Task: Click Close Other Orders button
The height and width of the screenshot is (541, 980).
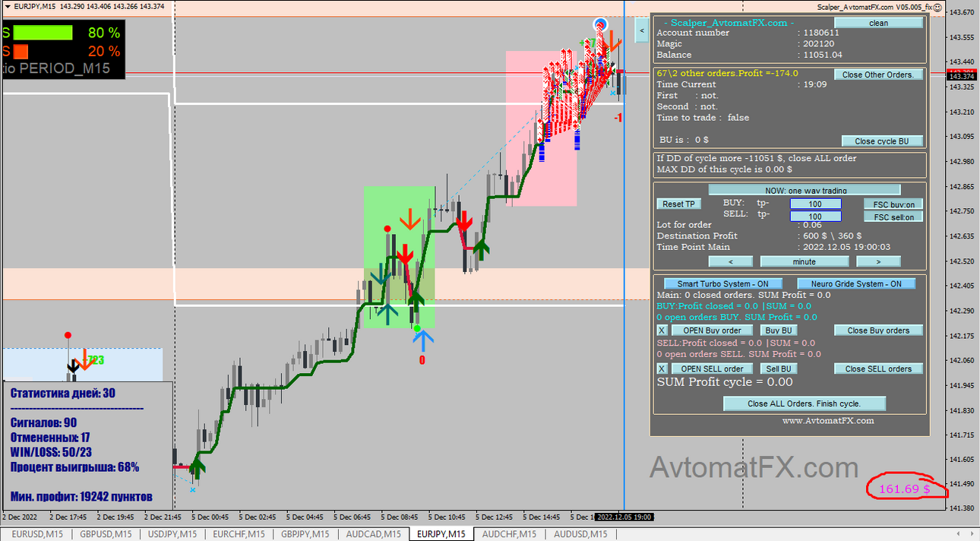Action: [x=878, y=74]
